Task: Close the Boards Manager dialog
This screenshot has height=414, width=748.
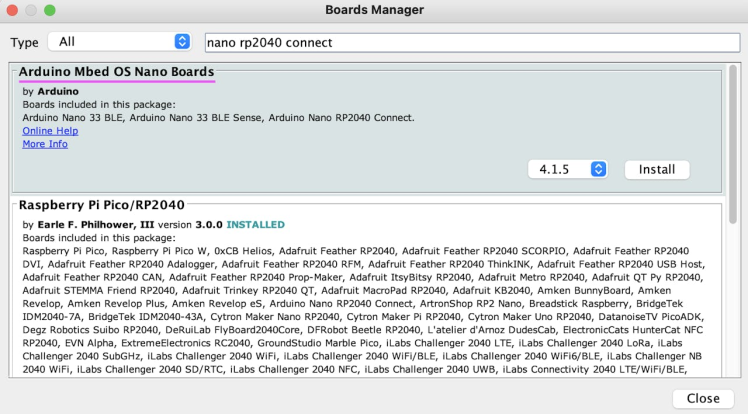Action: pos(703,398)
